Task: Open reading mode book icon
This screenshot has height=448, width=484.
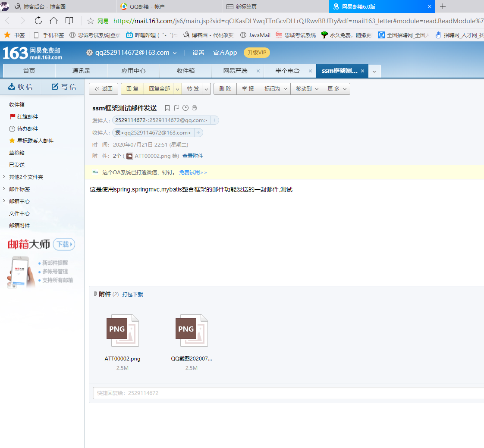Action: (69, 21)
